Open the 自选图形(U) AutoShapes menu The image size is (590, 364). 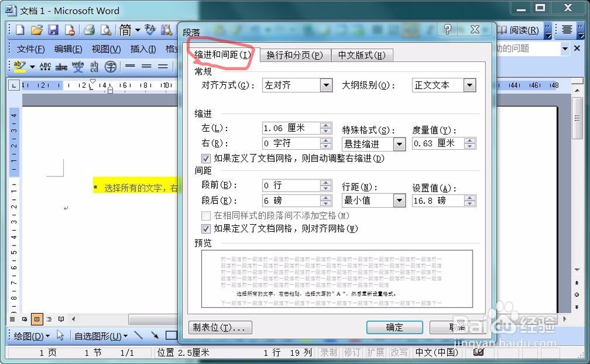pos(101,336)
